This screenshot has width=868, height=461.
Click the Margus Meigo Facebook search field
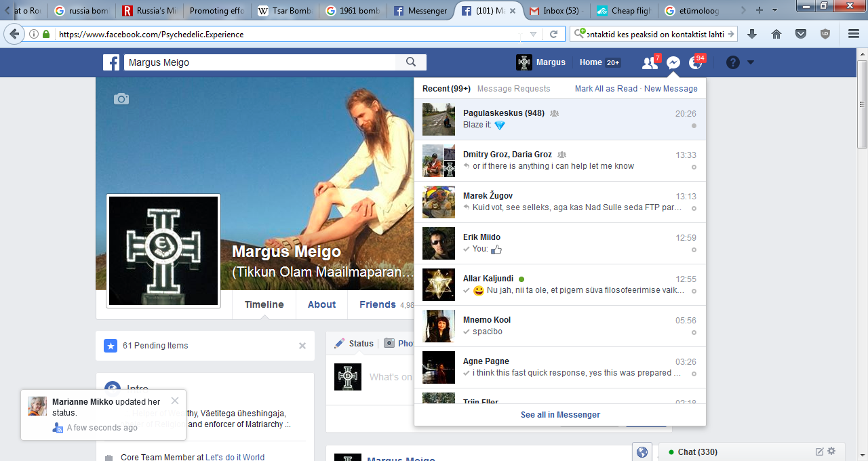click(x=260, y=62)
